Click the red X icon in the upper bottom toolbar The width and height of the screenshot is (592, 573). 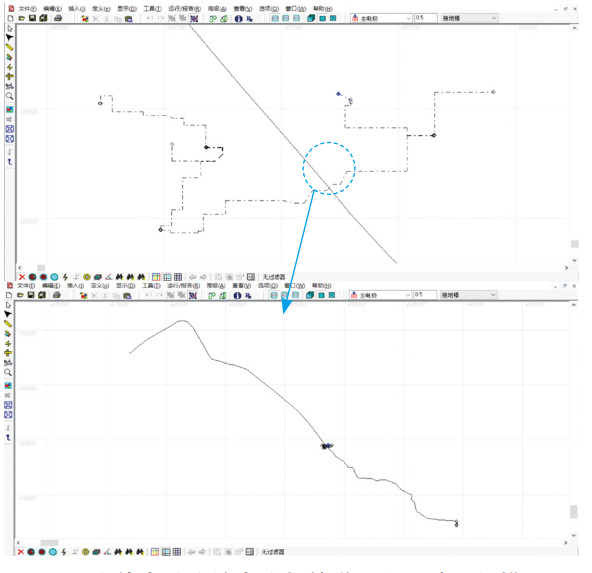pyautogui.click(x=22, y=277)
